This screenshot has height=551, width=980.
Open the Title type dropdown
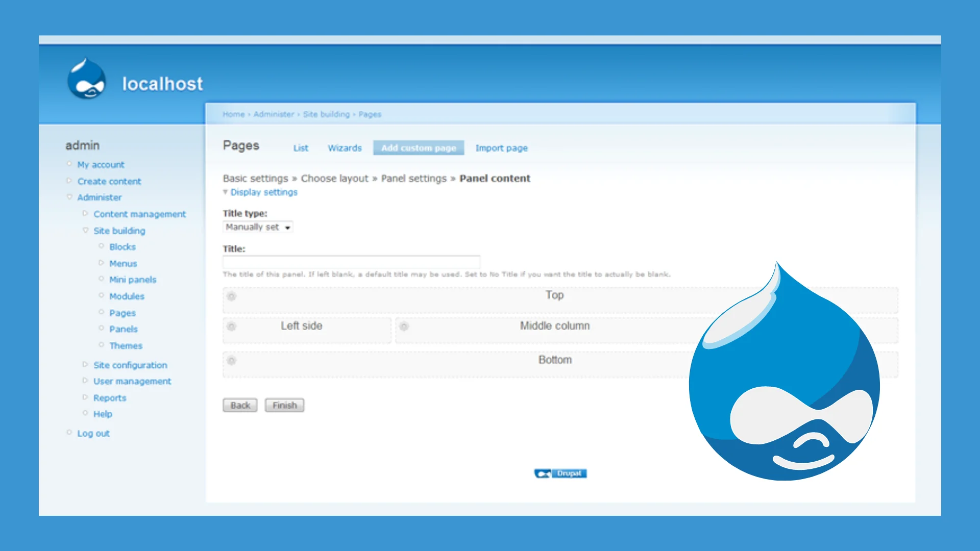258,227
